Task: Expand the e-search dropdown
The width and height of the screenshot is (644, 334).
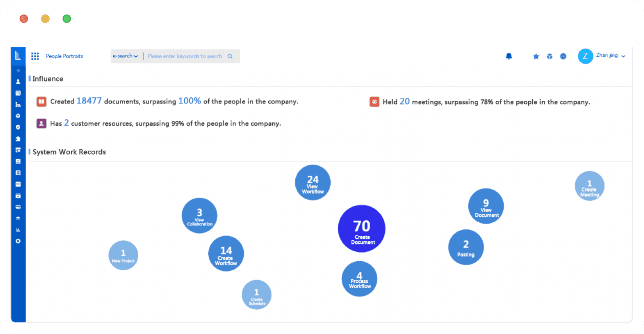Action: coord(125,56)
